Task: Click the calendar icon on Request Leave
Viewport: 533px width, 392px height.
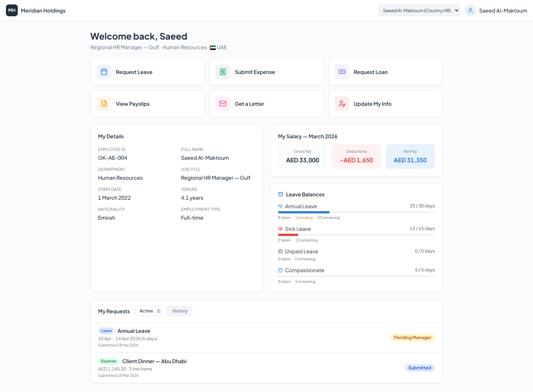Action: (104, 72)
